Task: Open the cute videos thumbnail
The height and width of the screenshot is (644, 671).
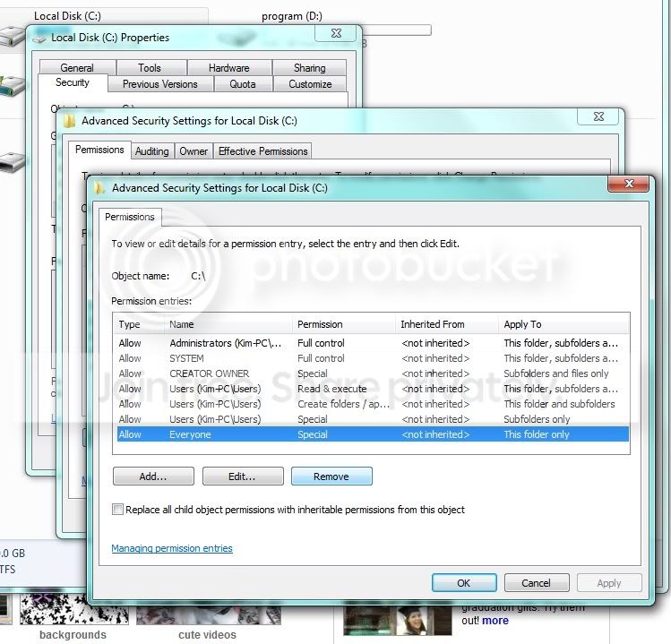Action: pos(209,616)
